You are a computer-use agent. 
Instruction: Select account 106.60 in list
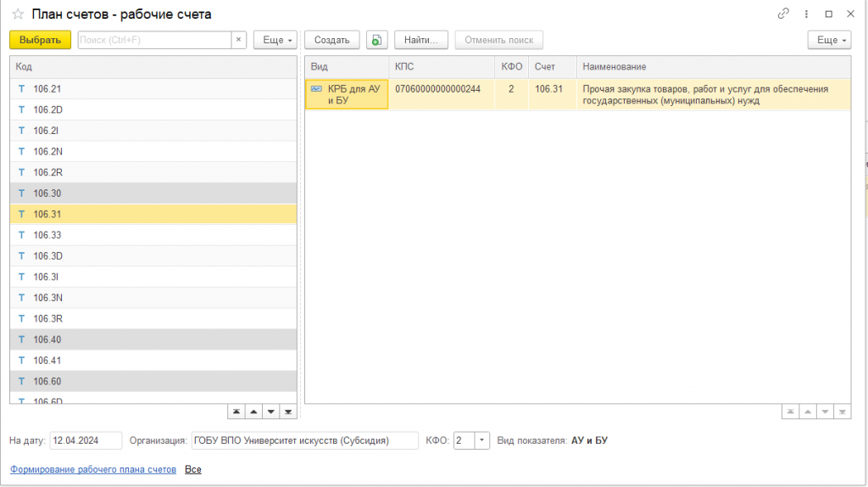coord(153,381)
